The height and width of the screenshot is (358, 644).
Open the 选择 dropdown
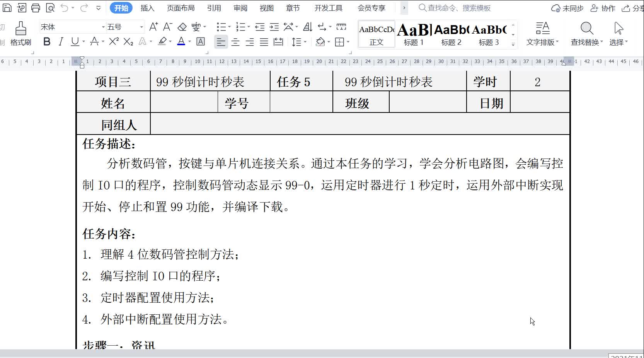[x=618, y=42]
